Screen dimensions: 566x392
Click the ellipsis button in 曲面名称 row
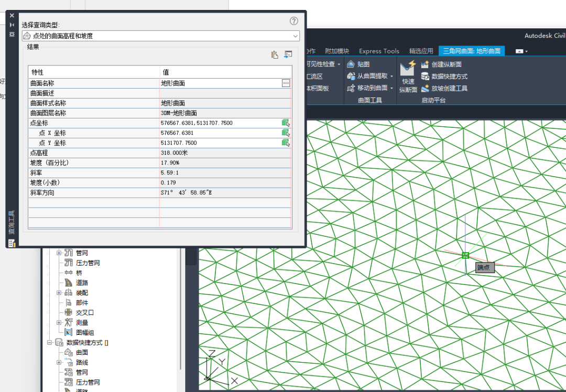click(x=286, y=83)
